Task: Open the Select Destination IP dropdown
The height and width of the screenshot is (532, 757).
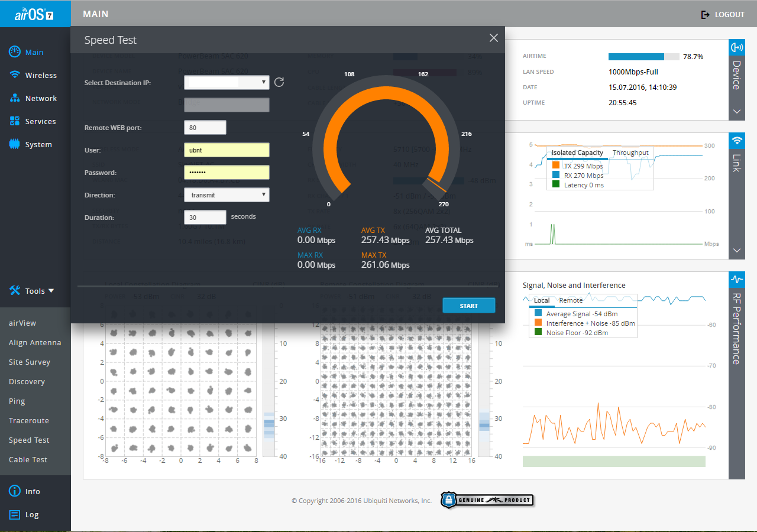Action: pos(227,83)
